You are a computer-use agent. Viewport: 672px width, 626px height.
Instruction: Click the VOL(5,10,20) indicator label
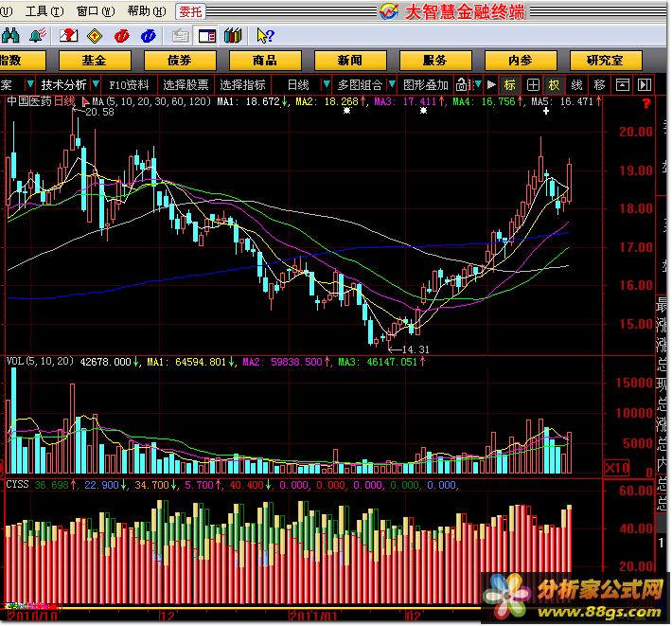click(40, 361)
